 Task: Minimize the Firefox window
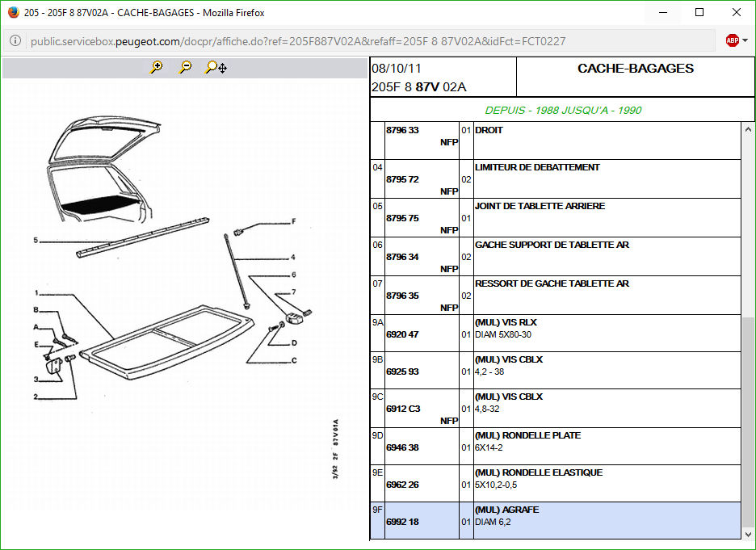pos(663,12)
